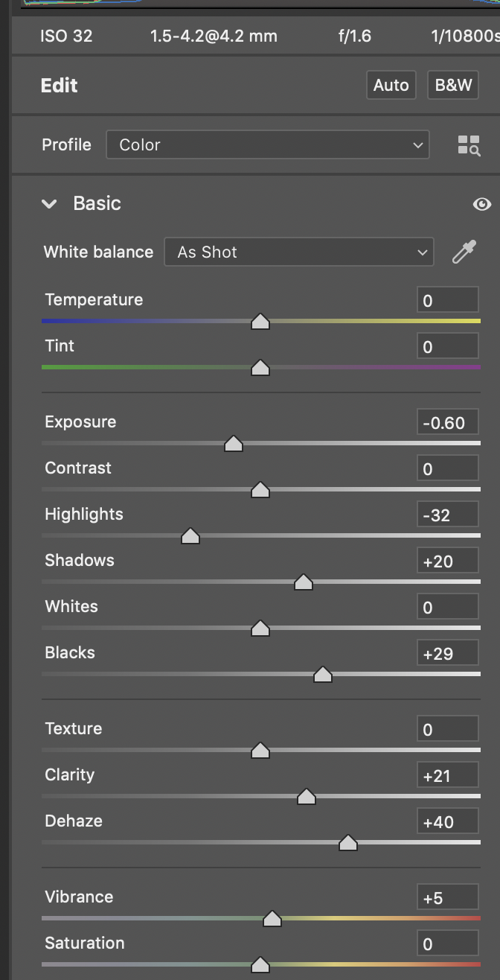This screenshot has height=980, width=500.
Task: Click the Exposure slider handle
Action: pyautogui.click(x=234, y=444)
